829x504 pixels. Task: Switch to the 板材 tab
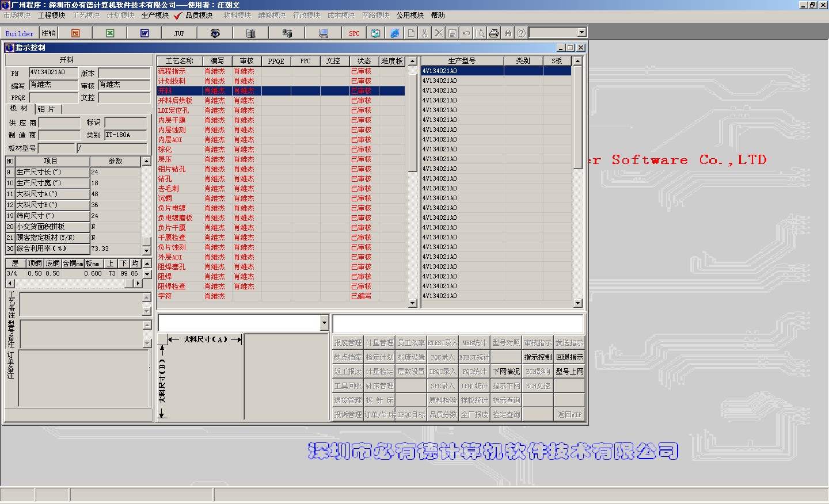coord(19,108)
